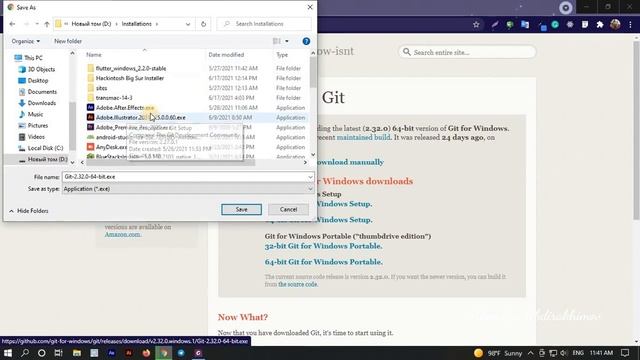Open Recent locations dropdown arrow
This screenshot has height=360, width=640.
coord(37,24)
